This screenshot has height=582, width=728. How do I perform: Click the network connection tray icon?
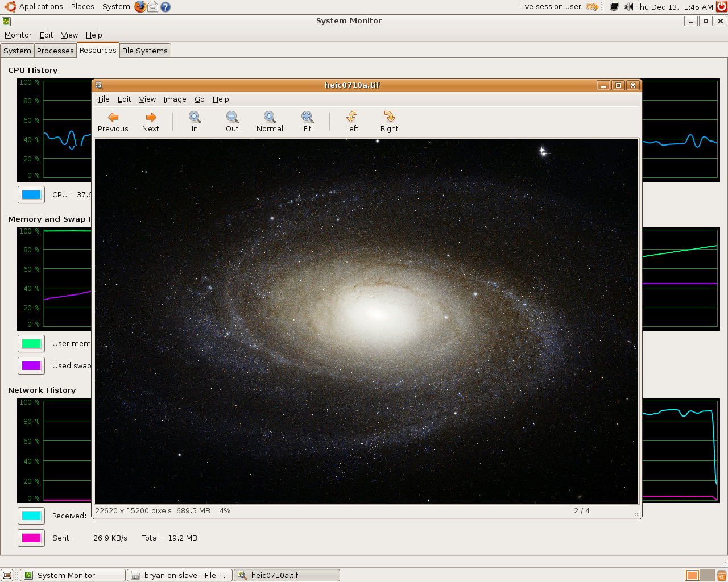614,7
